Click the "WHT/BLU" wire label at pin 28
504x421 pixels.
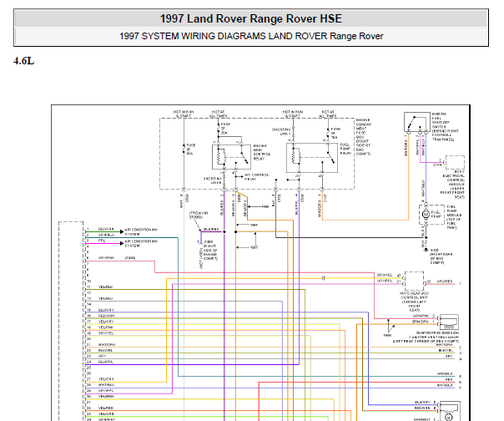click(x=106, y=384)
